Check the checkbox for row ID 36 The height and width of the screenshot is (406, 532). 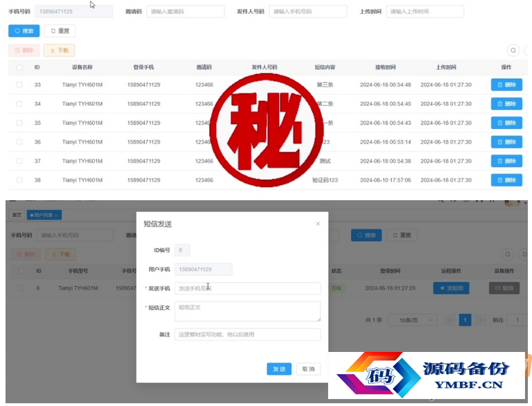point(19,142)
